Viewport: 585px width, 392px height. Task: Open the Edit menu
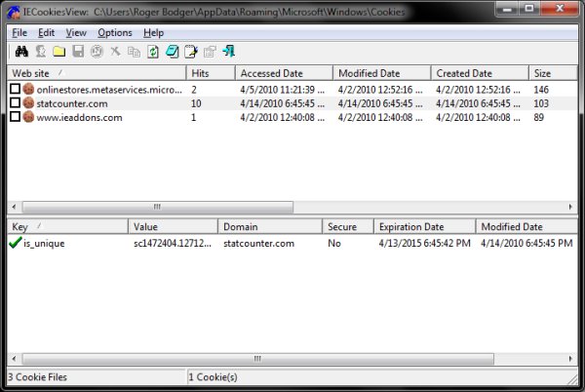[x=46, y=33]
